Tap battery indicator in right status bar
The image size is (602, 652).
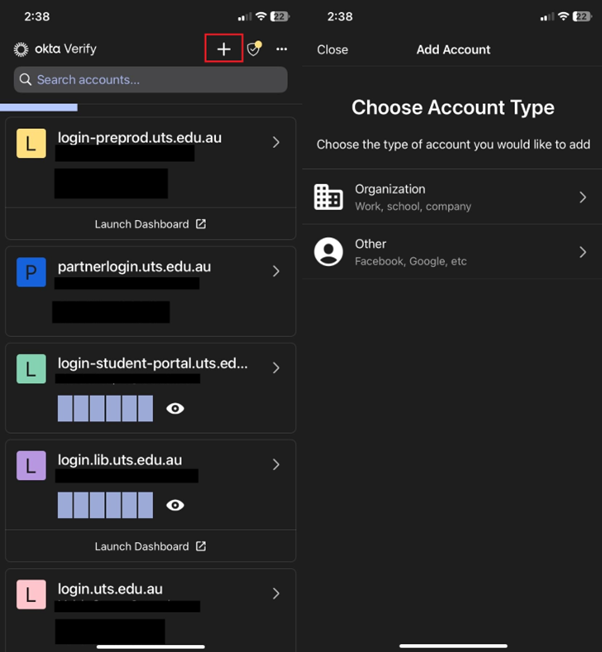pyautogui.click(x=582, y=17)
